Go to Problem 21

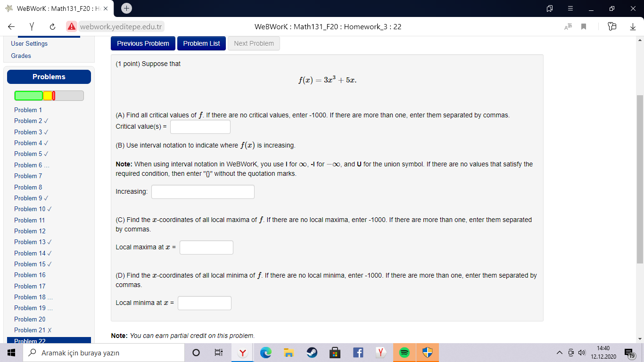pos(33,330)
